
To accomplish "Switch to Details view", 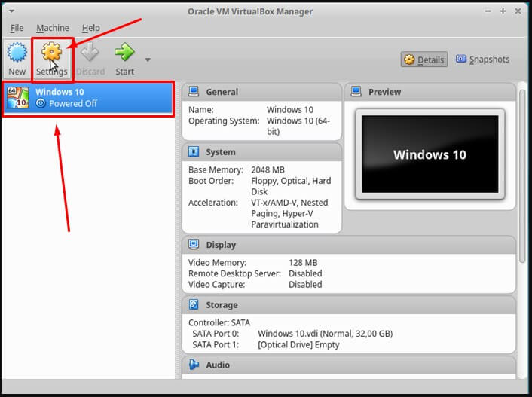I will (424, 60).
